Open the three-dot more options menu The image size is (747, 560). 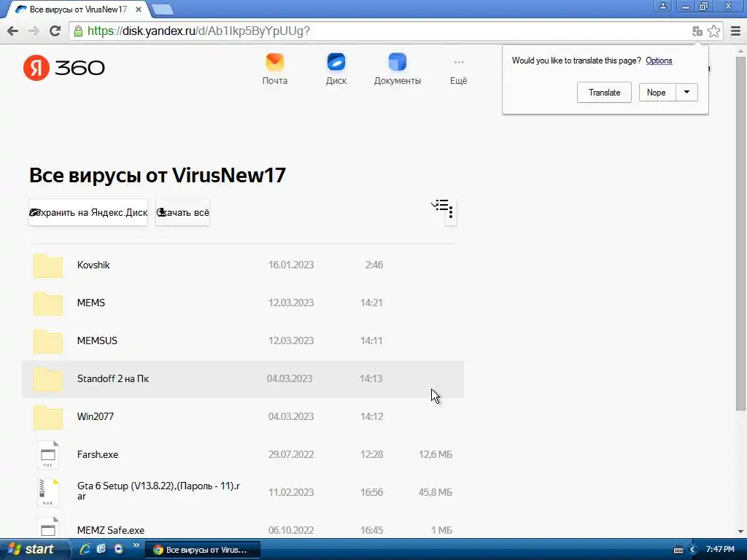pyautogui.click(x=451, y=212)
